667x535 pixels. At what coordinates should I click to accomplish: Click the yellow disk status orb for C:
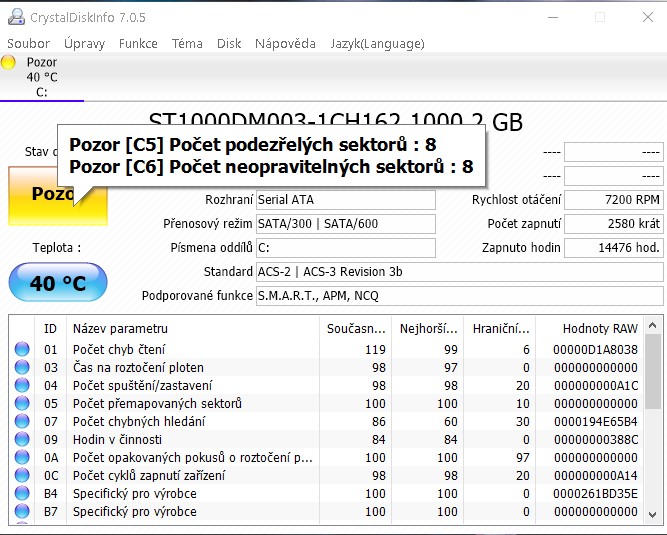(x=9, y=63)
